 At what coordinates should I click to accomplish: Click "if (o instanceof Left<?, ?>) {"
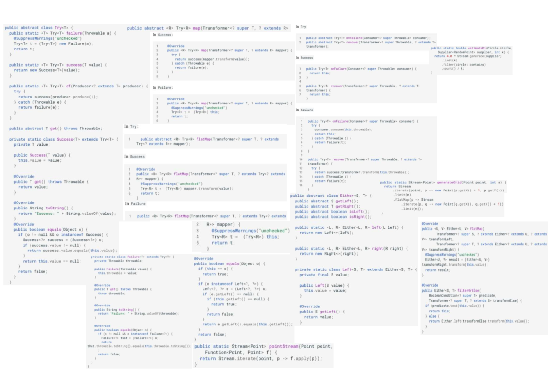pos(230,283)
